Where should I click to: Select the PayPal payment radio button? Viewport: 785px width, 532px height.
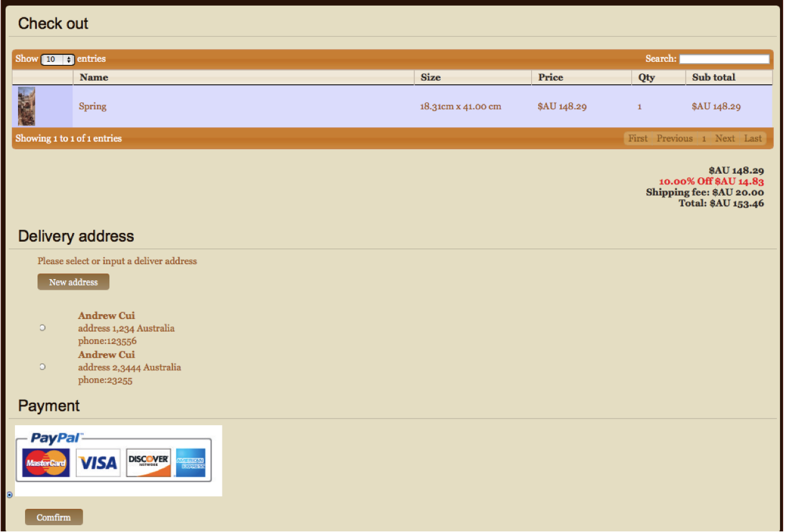(9, 495)
